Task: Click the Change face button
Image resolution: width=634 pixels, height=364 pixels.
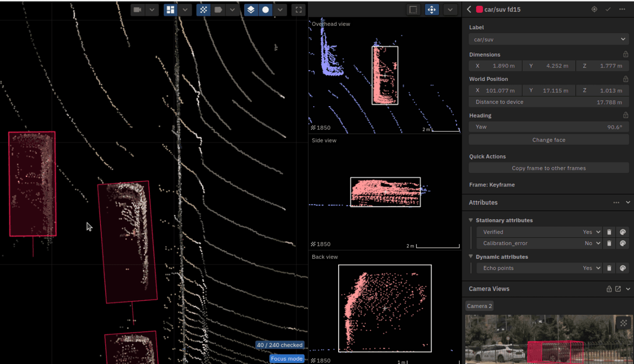Action: [548, 140]
